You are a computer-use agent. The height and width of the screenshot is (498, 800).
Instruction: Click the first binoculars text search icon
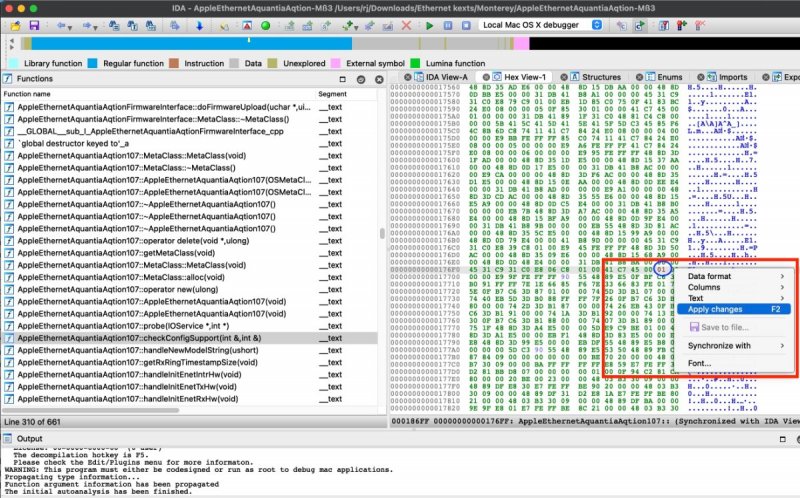(114, 25)
